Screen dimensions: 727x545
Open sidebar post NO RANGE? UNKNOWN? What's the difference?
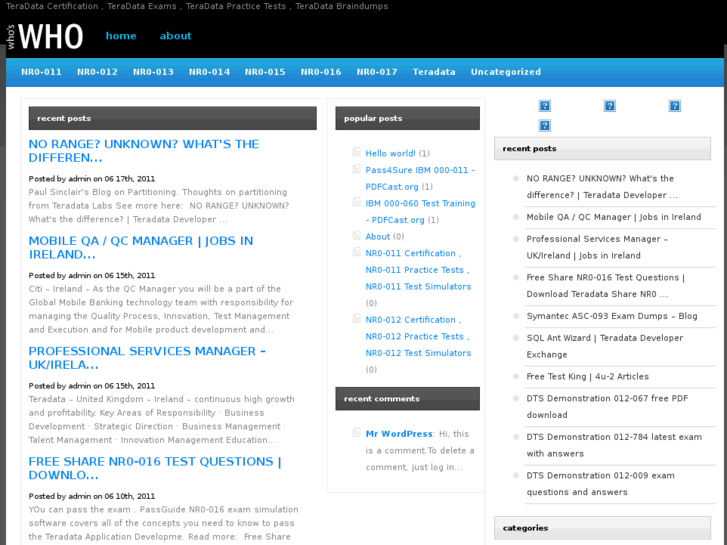click(602, 187)
